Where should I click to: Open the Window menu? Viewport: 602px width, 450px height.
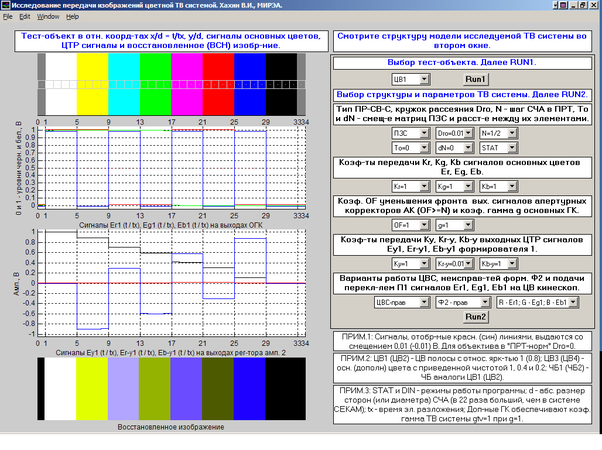click(x=48, y=18)
